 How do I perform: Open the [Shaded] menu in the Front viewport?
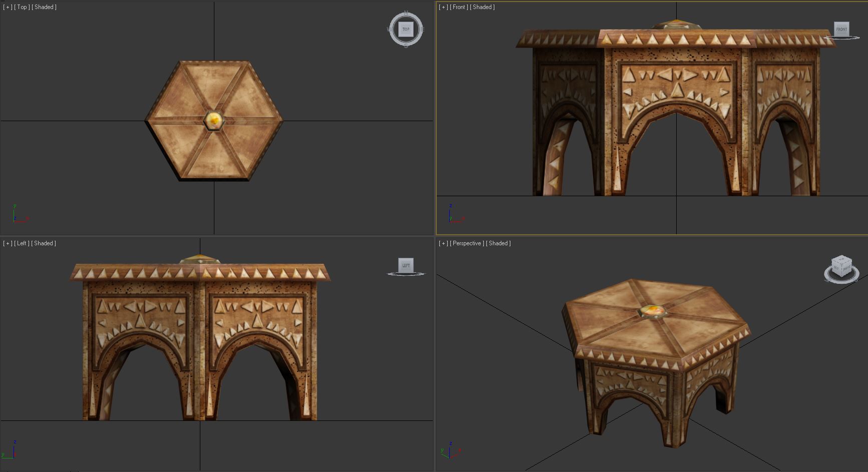pyautogui.click(x=483, y=7)
